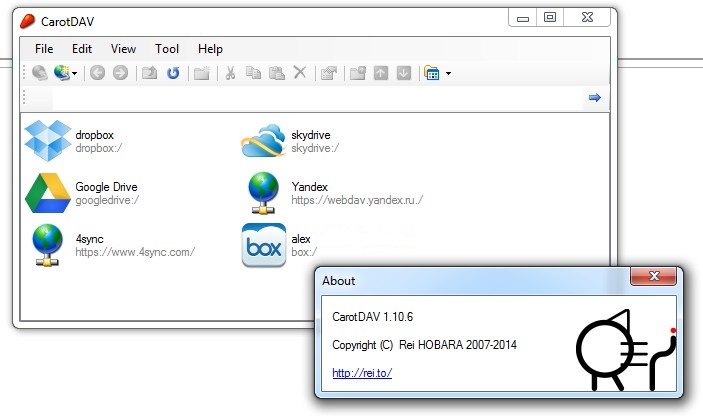Close the CarotDAV main window
Image resolution: width=703 pixels, height=416 pixels.
(587, 17)
